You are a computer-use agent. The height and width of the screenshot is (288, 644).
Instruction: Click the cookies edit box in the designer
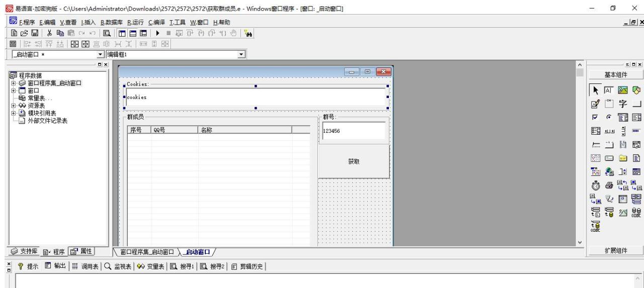pos(256,97)
